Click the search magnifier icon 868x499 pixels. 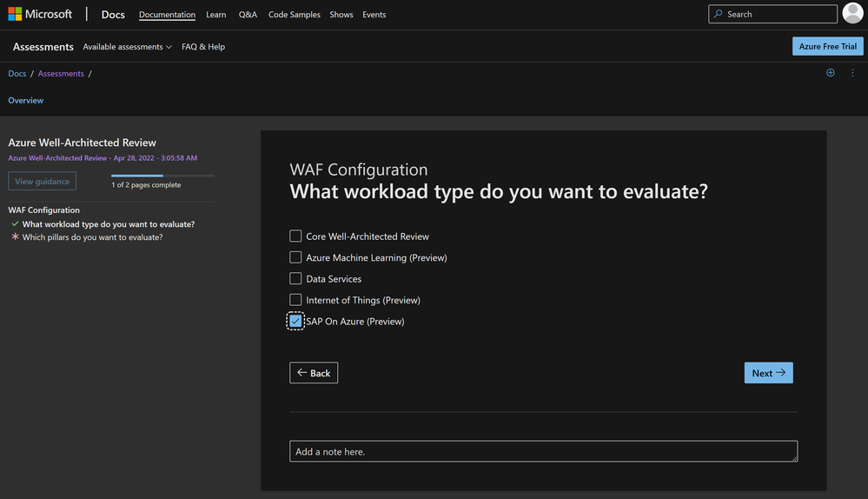(x=718, y=14)
